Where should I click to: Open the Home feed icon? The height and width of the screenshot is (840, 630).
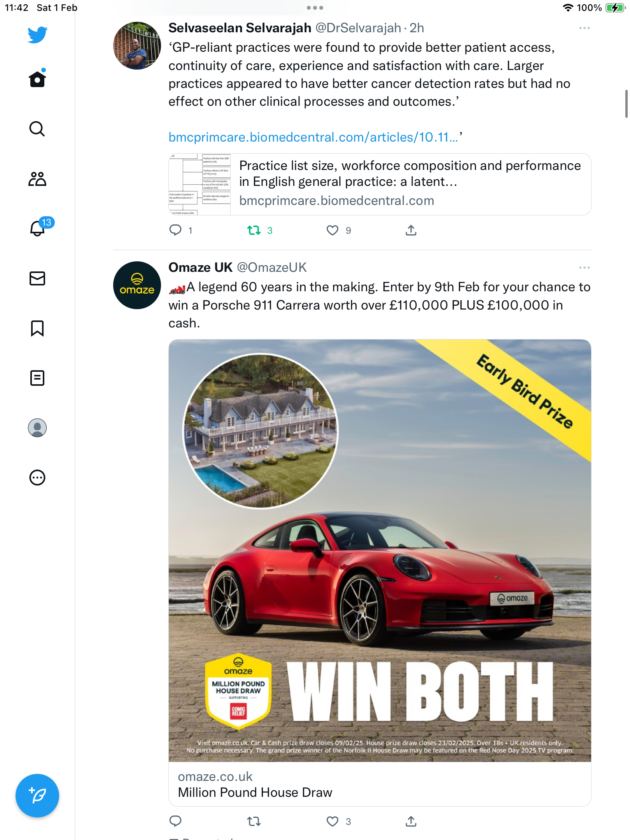click(x=37, y=79)
